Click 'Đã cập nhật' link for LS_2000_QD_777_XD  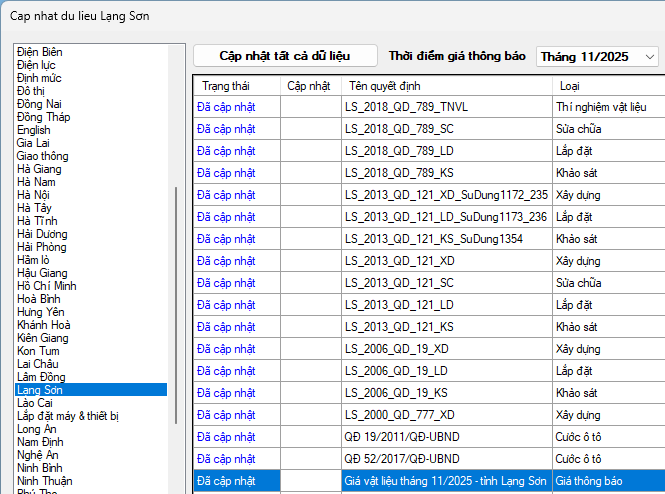point(226,414)
